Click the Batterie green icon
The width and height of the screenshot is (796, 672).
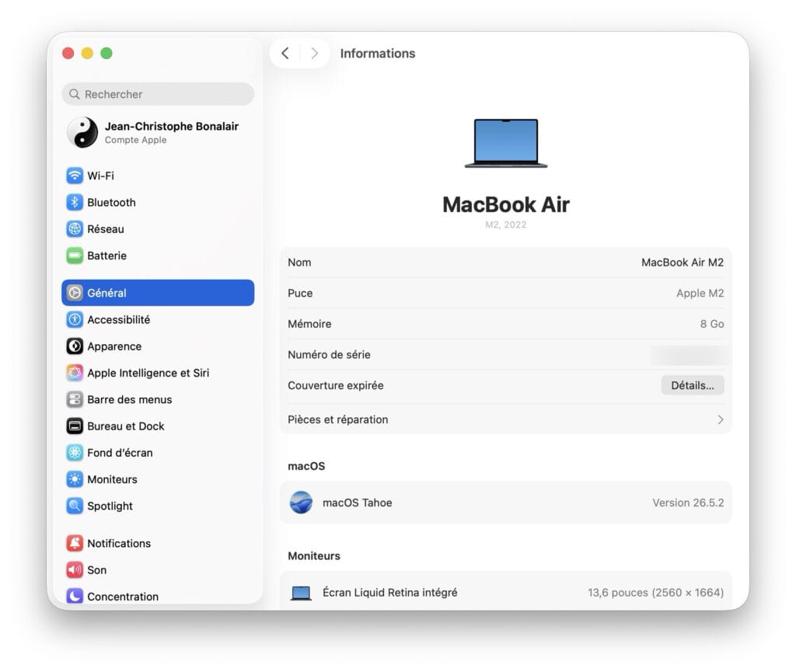tap(75, 256)
